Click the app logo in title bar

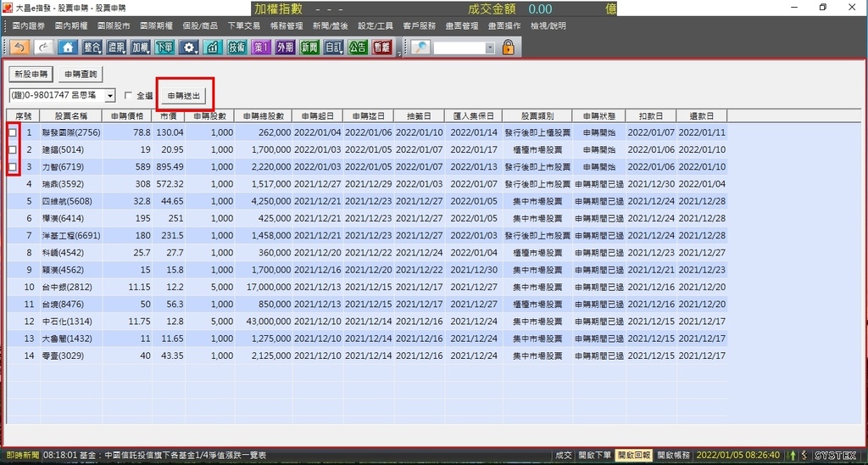point(8,8)
